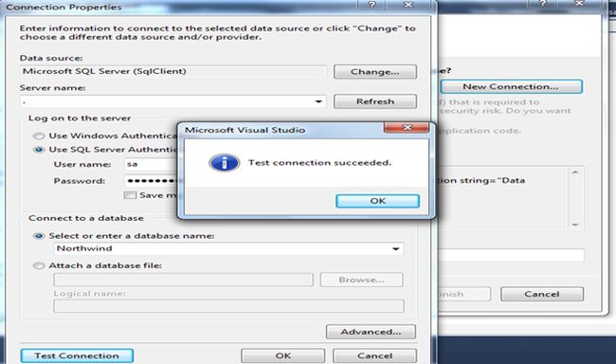This screenshot has width=616, height=364.
Task: Click Cancel in Connection Properties dialog
Action: tap(374, 355)
